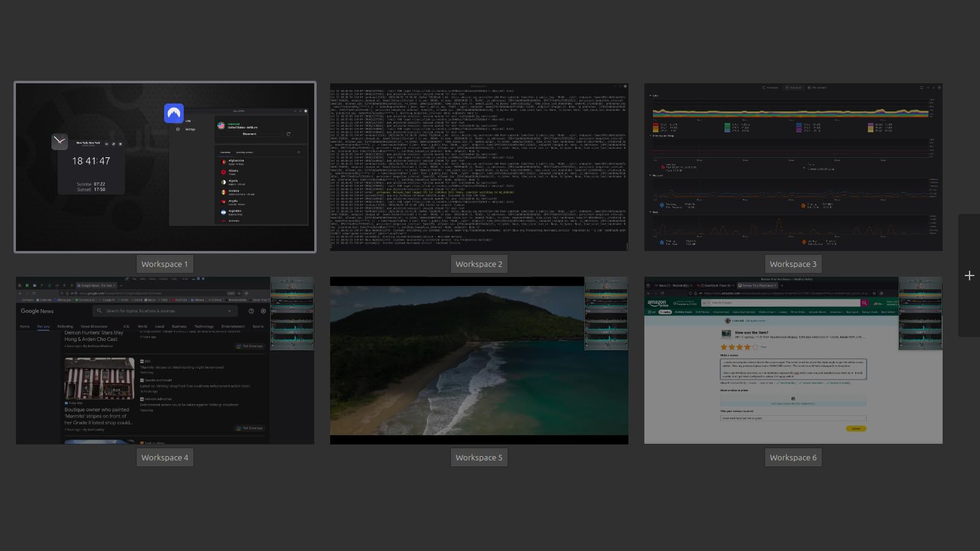Click the review title input field

pyautogui.click(x=793, y=418)
